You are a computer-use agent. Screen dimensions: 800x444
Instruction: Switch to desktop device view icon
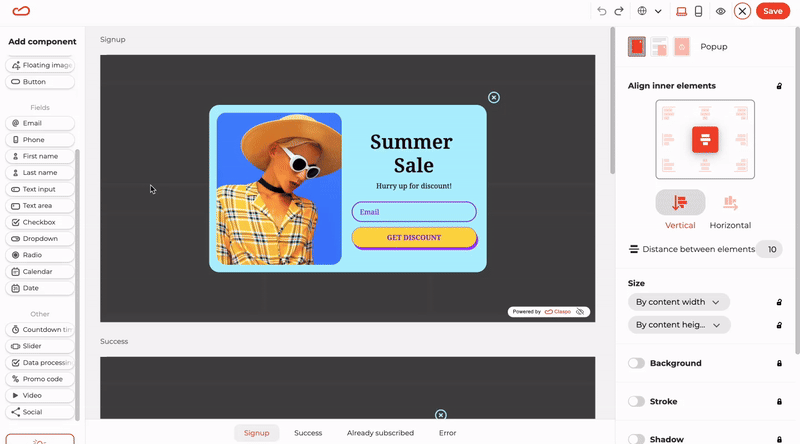coord(681,11)
